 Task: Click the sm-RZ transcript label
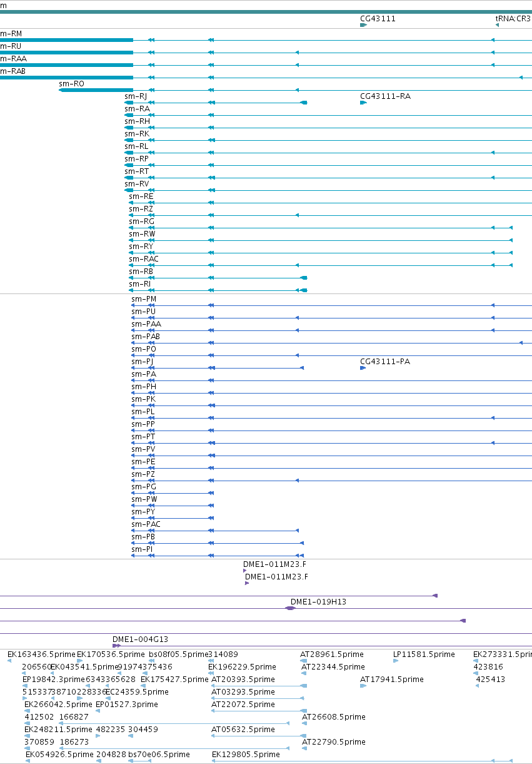click(x=141, y=209)
